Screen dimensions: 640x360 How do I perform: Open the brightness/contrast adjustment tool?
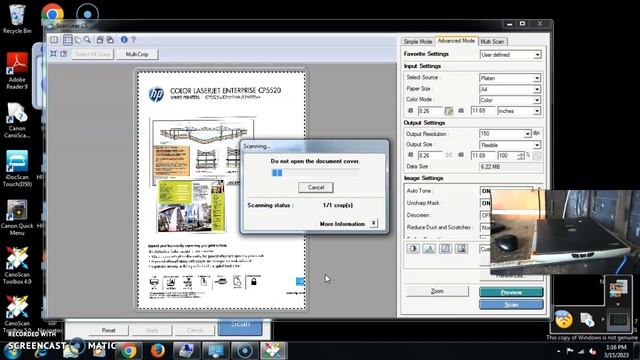[x=413, y=249]
